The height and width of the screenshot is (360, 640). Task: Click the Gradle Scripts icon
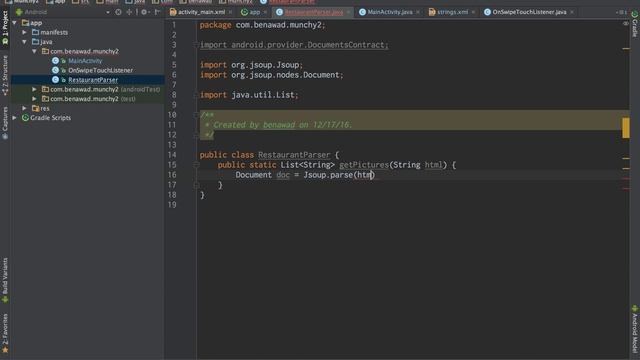pos(25,118)
